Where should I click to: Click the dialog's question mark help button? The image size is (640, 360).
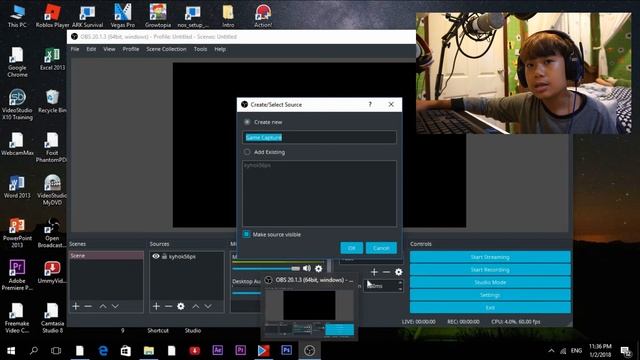tap(370, 104)
